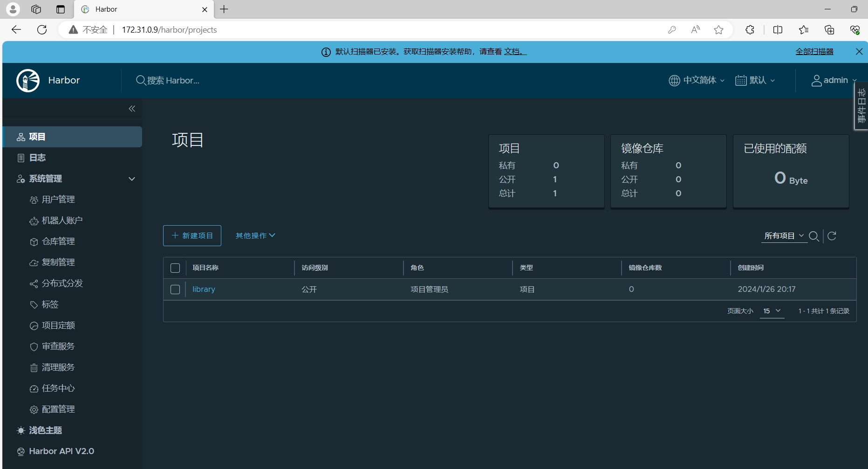Click the search magnifier in project list toolbar
This screenshot has width=868, height=469.
(x=814, y=236)
